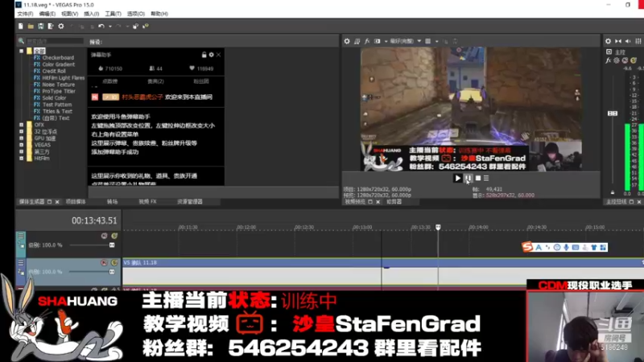The width and height of the screenshot is (644, 362).
Task: Click the Open folder icon in toolbar
Action: (31, 27)
